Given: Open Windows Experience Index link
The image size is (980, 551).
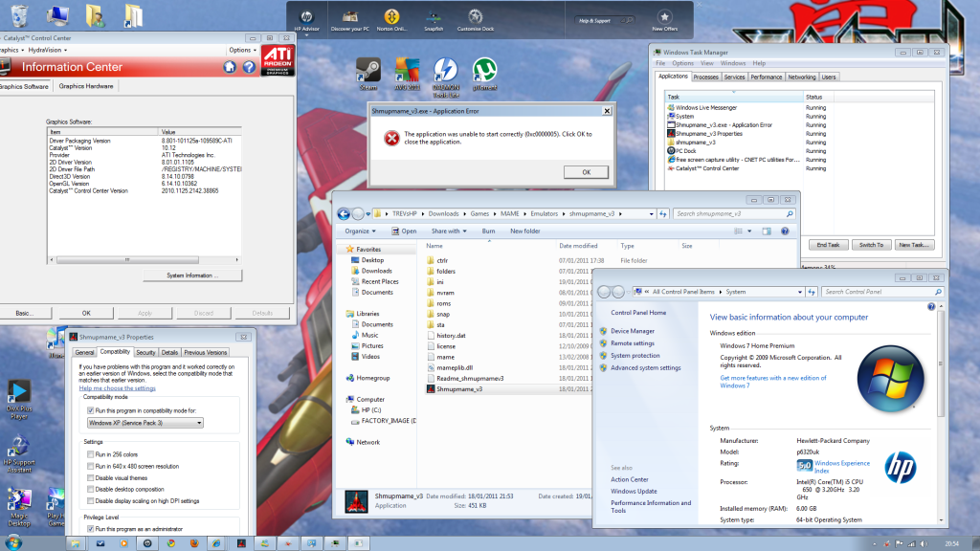Looking at the screenshot, I should (x=842, y=467).
